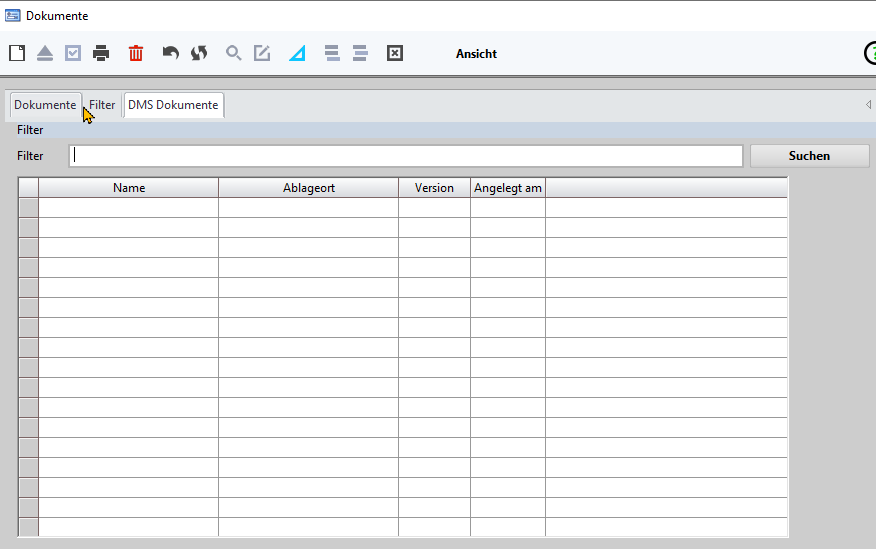Click the Ablageort column header

[x=308, y=188]
